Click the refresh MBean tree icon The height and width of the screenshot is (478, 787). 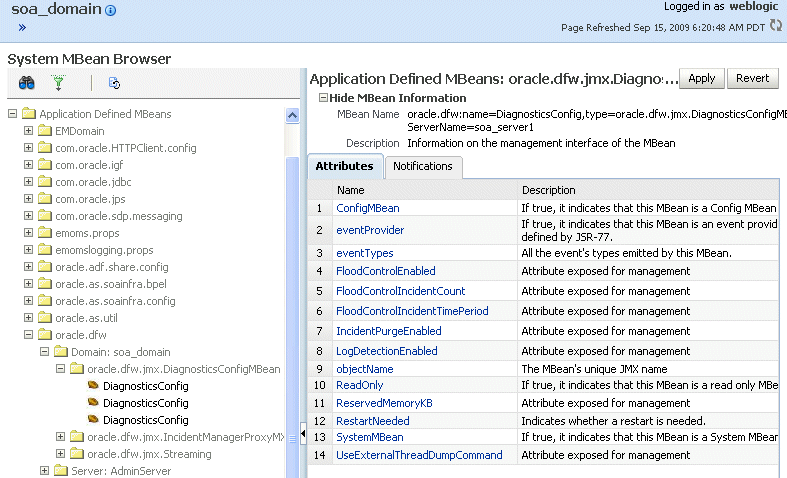tap(114, 83)
